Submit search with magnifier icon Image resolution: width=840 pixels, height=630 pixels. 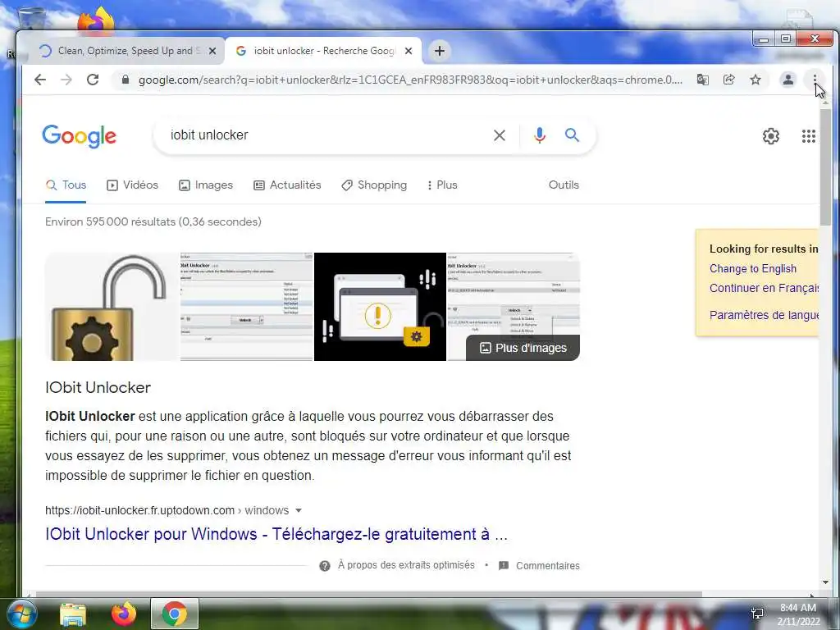(x=572, y=135)
